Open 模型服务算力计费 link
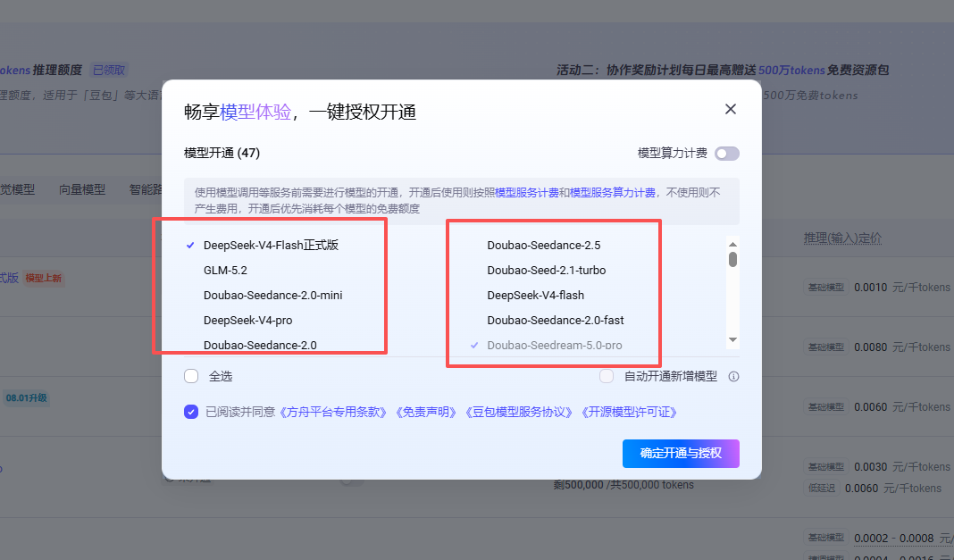Viewport: 954px width, 560px height. (613, 192)
